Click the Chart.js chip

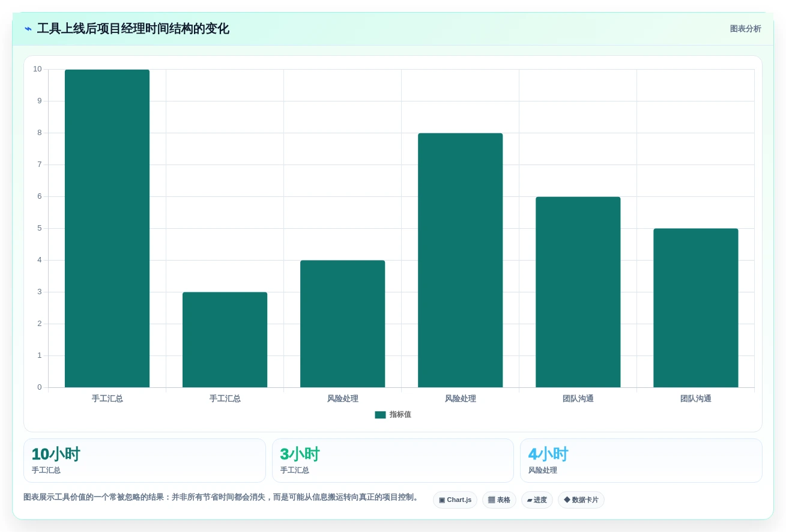click(x=455, y=500)
